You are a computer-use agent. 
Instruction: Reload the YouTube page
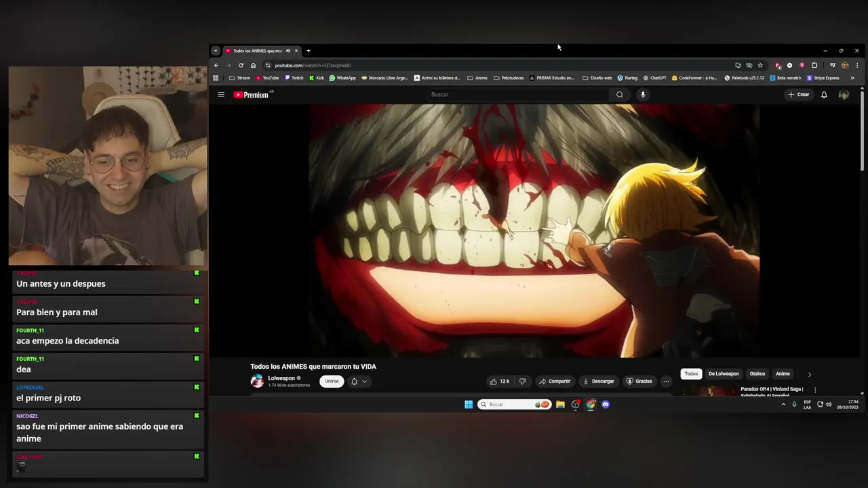point(241,65)
